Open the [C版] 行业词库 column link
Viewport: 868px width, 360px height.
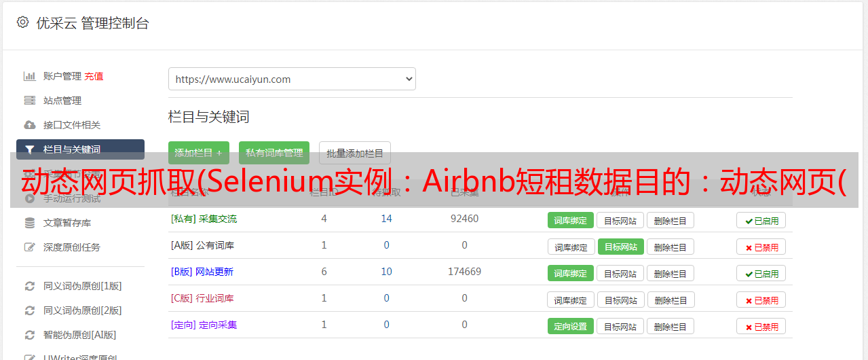(x=202, y=298)
